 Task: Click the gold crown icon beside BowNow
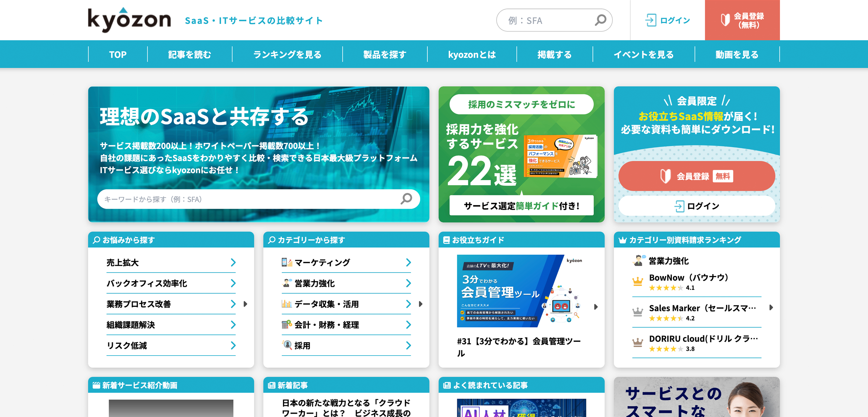click(637, 281)
